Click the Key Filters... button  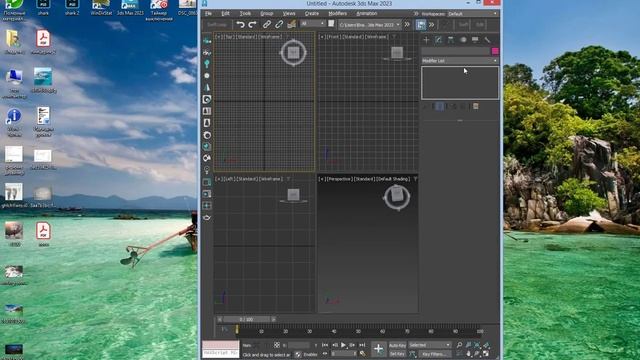(x=434, y=354)
